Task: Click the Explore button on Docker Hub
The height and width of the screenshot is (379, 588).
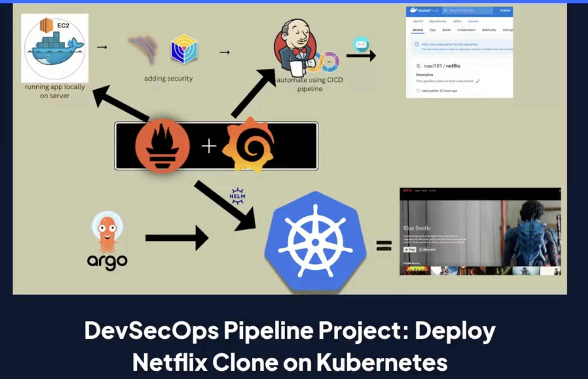Action: 505,11
